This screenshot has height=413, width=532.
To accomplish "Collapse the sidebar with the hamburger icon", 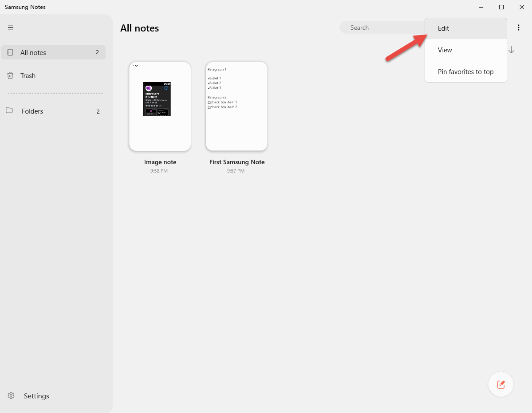I will click(x=11, y=28).
